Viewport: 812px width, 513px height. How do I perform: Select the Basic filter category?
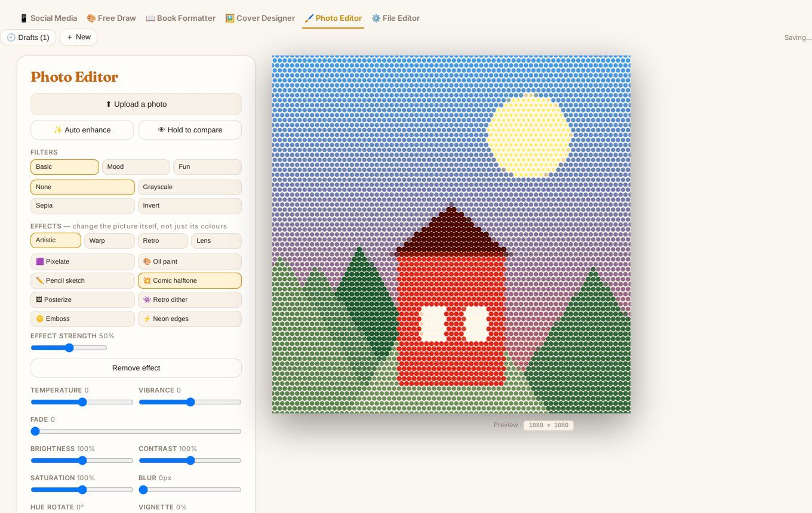(x=64, y=167)
